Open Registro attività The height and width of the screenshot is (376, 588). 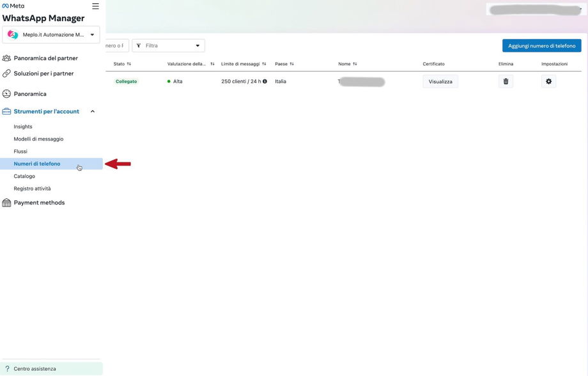tap(32, 189)
